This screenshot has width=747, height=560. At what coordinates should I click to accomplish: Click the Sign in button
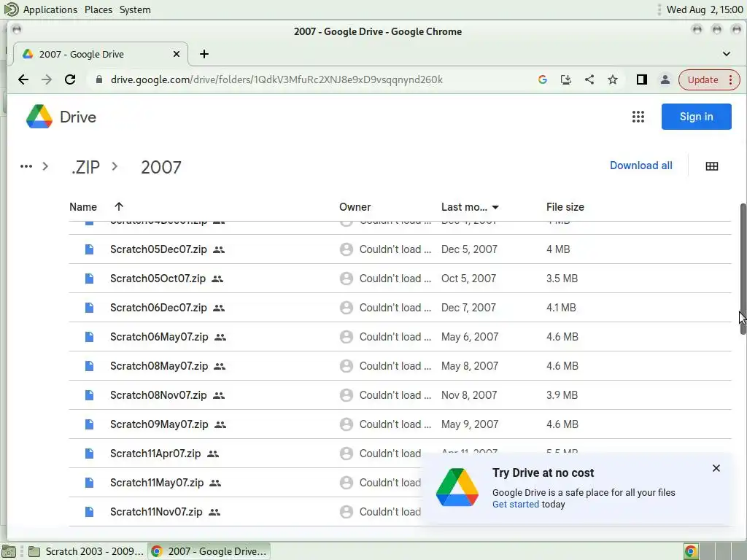696,117
